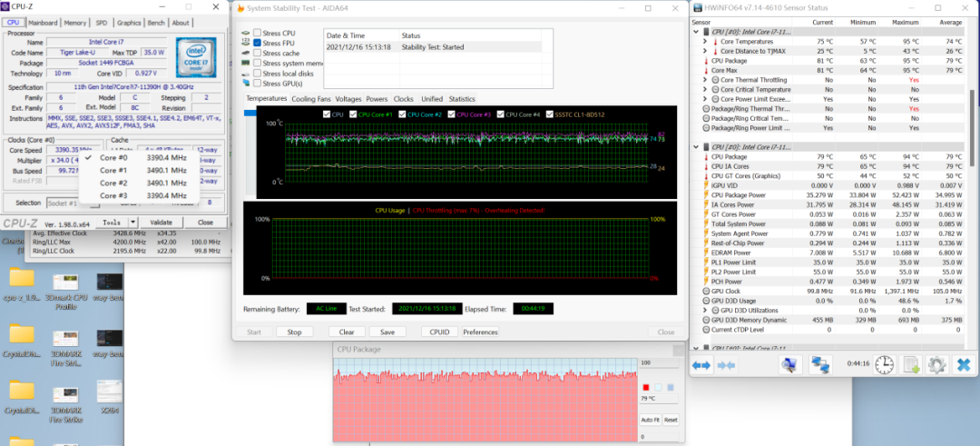The width and height of the screenshot is (980, 446).
Task: Click the expand-columns blue arrows icon in HWiNFO
Action: pyautogui.click(x=701, y=364)
